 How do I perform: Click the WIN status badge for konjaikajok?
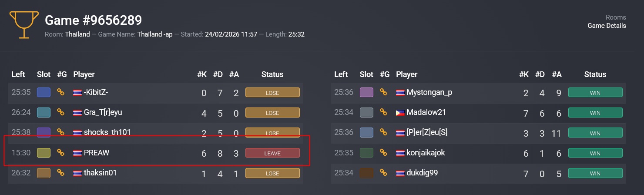pyautogui.click(x=595, y=153)
